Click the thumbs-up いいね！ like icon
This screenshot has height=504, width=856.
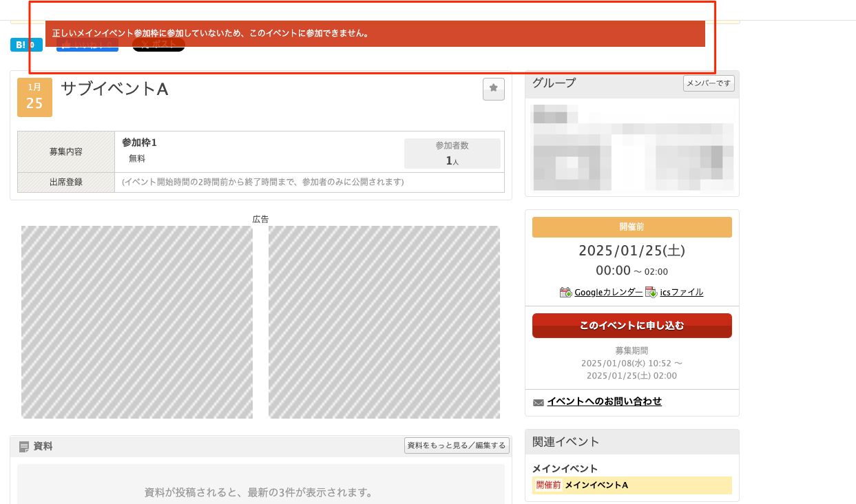pyautogui.click(x=67, y=45)
